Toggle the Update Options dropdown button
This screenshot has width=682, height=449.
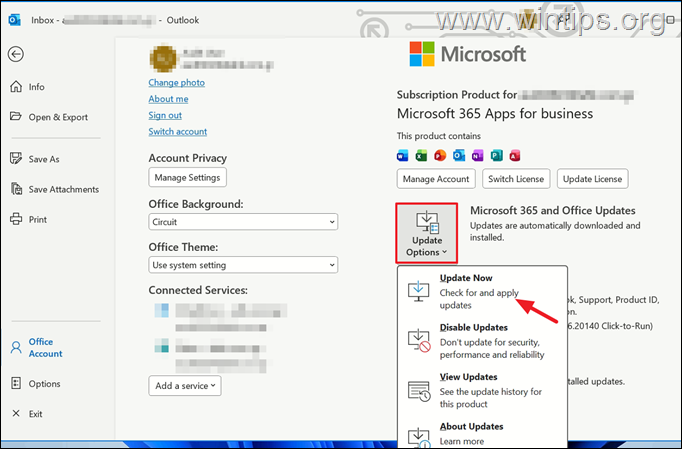[427, 233]
